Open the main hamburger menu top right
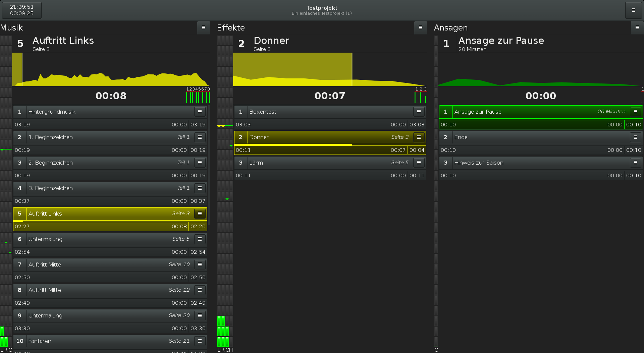The width and height of the screenshot is (644, 353). click(x=633, y=10)
